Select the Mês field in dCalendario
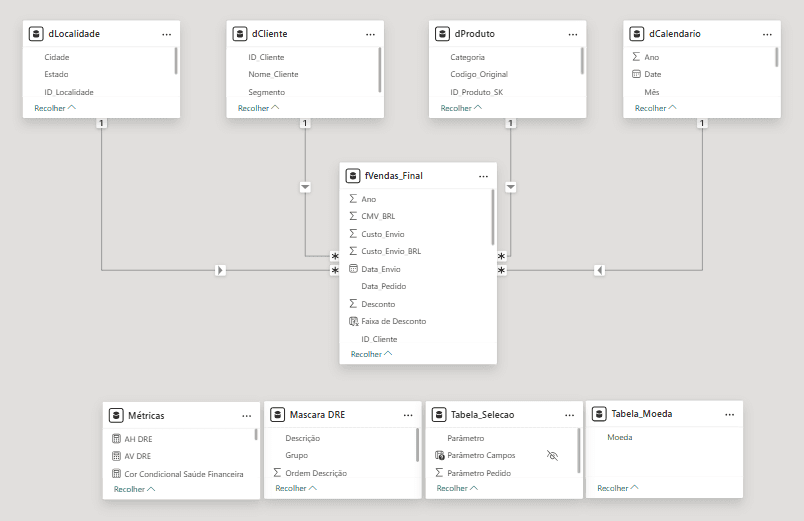 point(652,92)
